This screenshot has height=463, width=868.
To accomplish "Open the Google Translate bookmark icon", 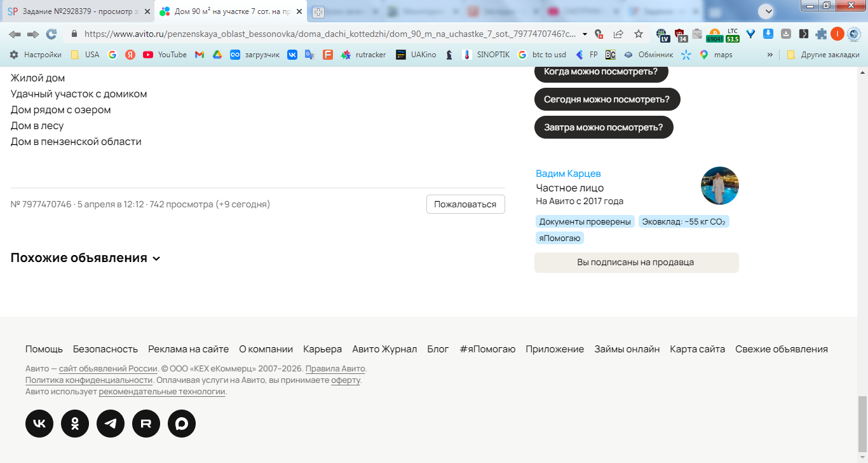I will point(310,55).
